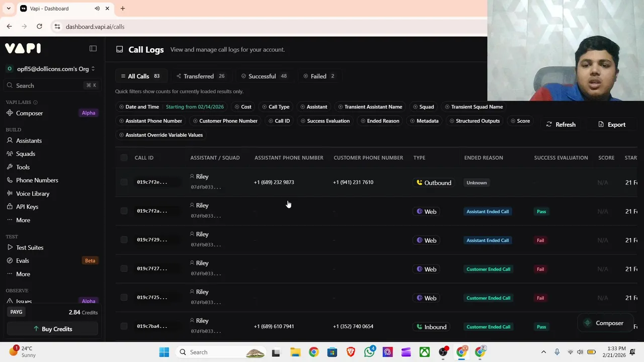The height and width of the screenshot is (362, 644).
Task: Open the organization switcher dropdown
Action: (50, 69)
